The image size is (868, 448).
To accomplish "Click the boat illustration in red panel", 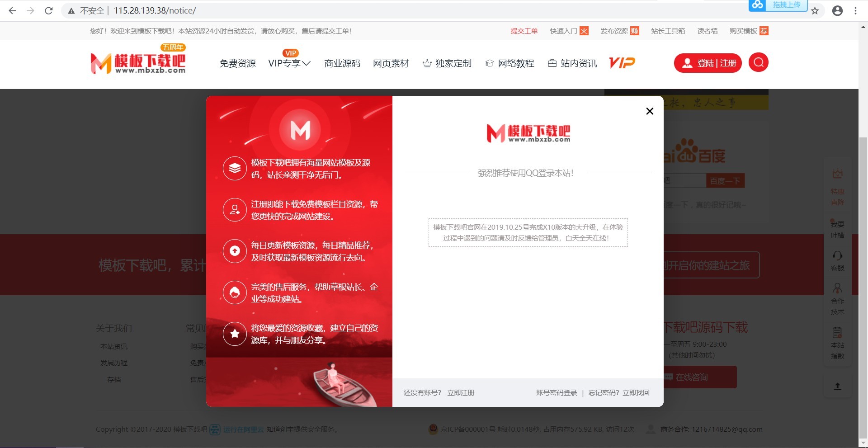I will pos(344,384).
